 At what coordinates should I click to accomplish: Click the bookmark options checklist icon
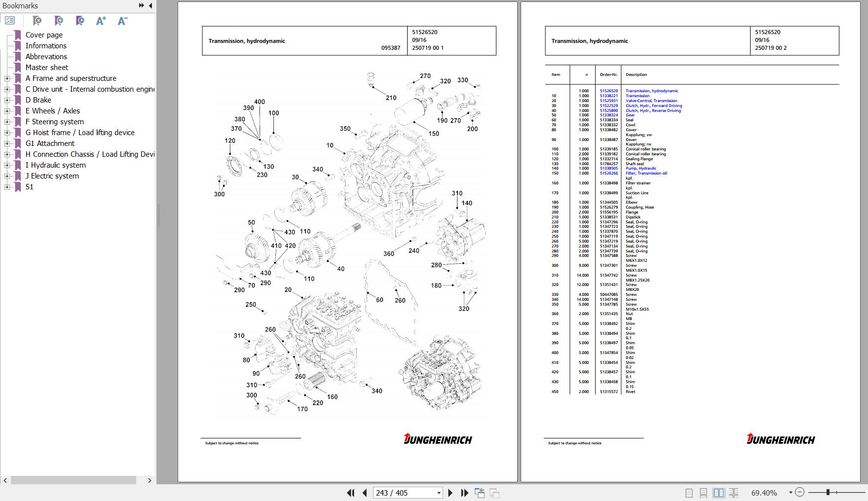click(x=10, y=21)
